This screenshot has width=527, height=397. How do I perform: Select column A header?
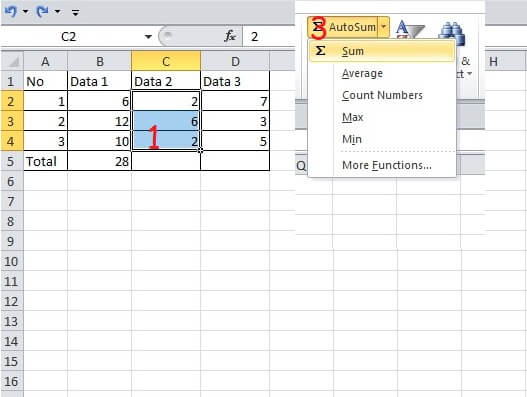pyautogui.click(x=45, y=61)
